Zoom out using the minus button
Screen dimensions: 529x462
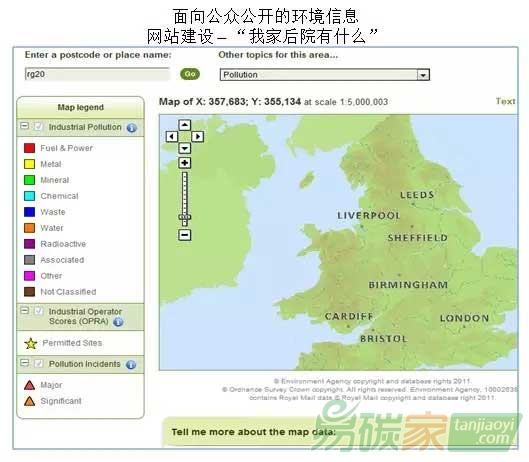(185, 235)
